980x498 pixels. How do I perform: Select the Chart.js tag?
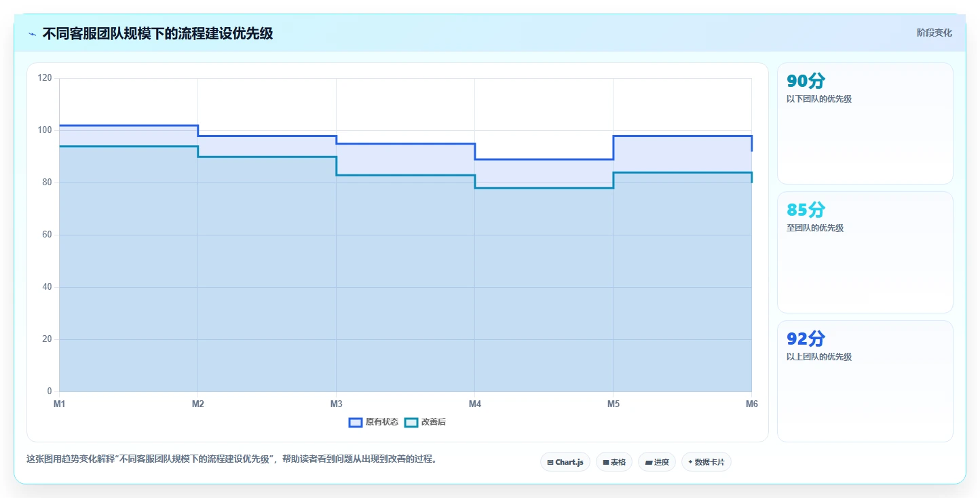(565, 462)
